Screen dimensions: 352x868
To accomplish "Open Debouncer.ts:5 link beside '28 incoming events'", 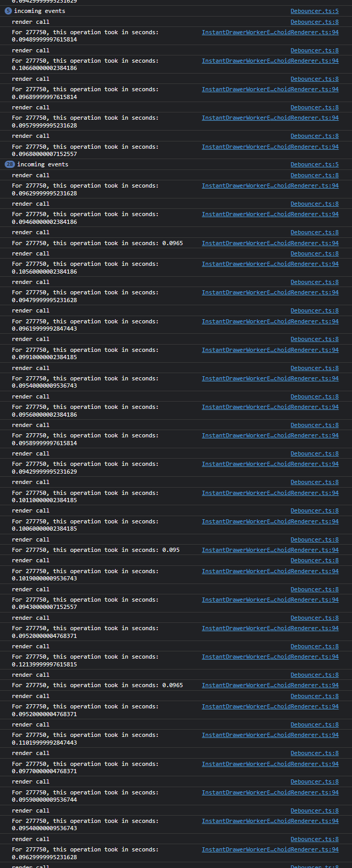I will pyautogui.click(x=314, y=164).
